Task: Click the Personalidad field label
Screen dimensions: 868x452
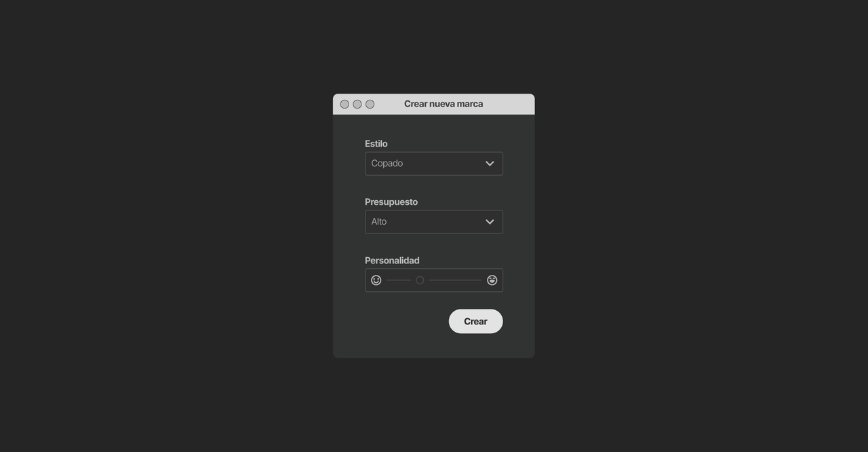Action: pyautogui.click(x=392, y=261)
